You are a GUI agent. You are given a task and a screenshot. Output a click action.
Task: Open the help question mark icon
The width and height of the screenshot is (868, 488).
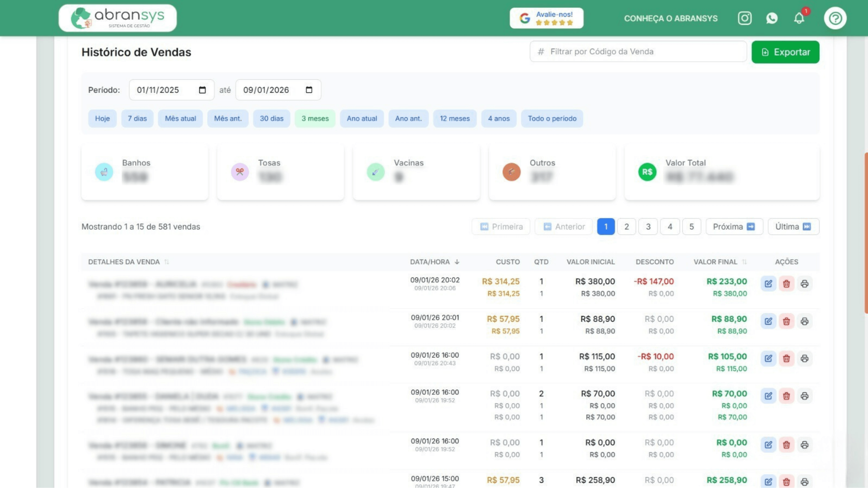point(835,18)
